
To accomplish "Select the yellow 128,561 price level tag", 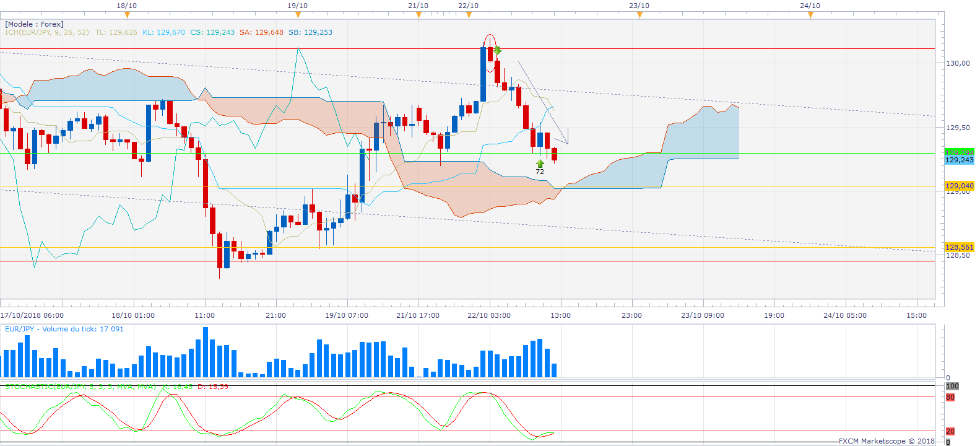I will [x=960, y=247].
